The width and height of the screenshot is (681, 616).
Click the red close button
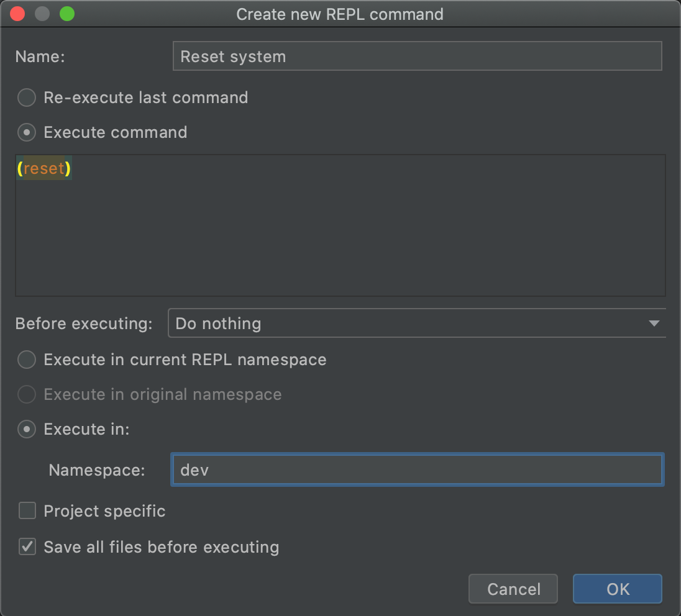tap(17, 14)
